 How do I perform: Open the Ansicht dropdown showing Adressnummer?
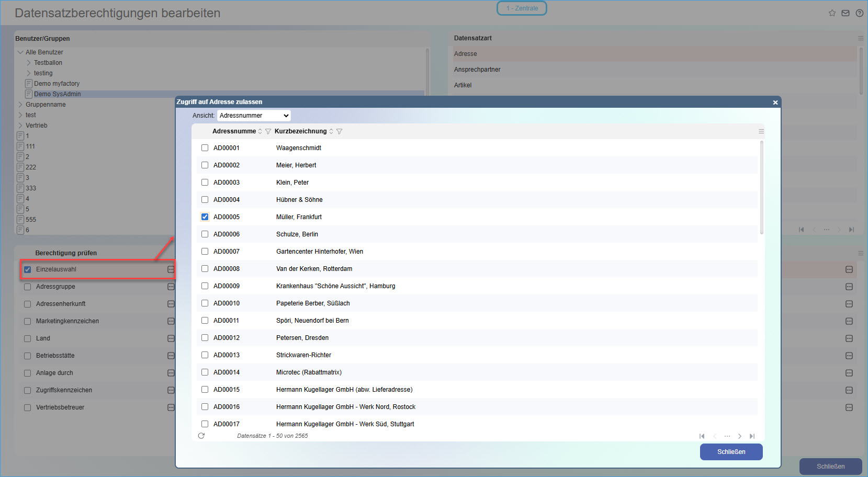pyautogui.click(x=254, y=116)
